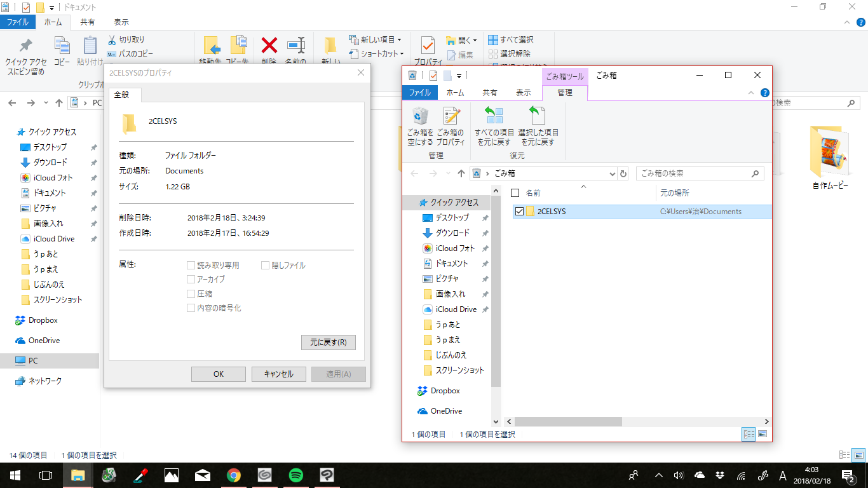This screenshot has height=488, width=868.
Task: Open Recycle Bin Properties (ごみ箱のプロパティ) icon
Action: pos(451,126)
